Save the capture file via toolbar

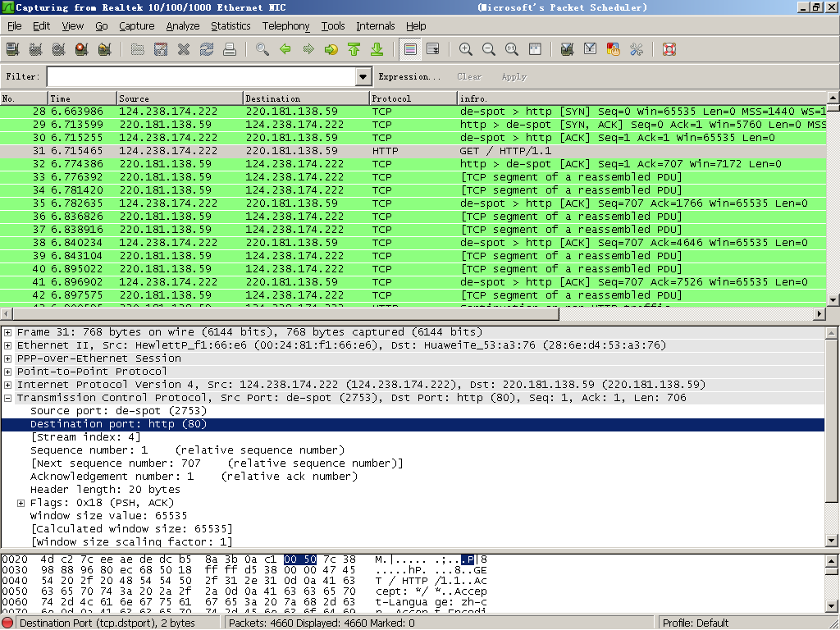click(161, 50)
